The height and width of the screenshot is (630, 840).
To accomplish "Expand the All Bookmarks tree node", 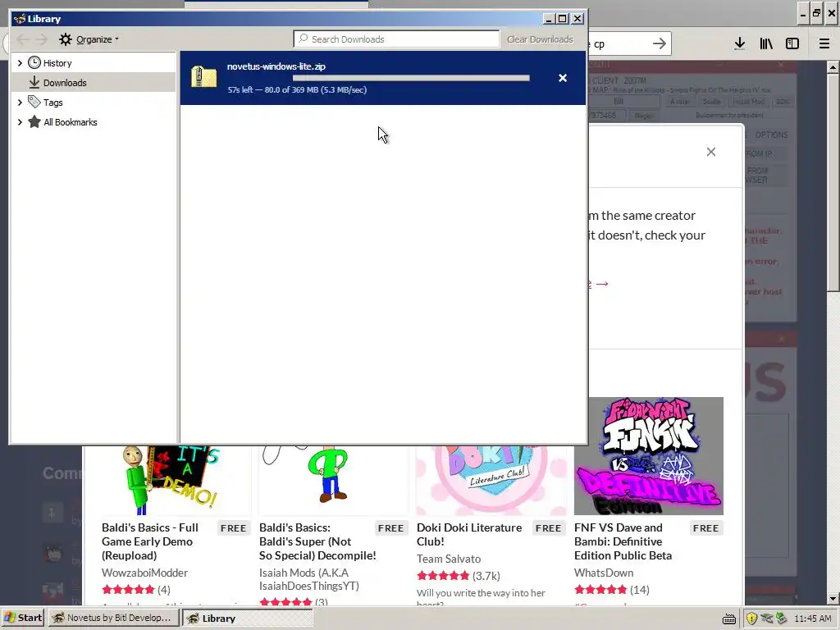I will tap(20, 122).
